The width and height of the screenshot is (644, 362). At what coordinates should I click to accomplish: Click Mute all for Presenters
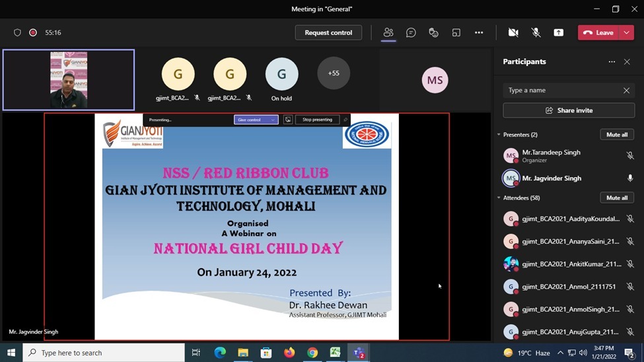pyautogui.click(x=617, y=134)
